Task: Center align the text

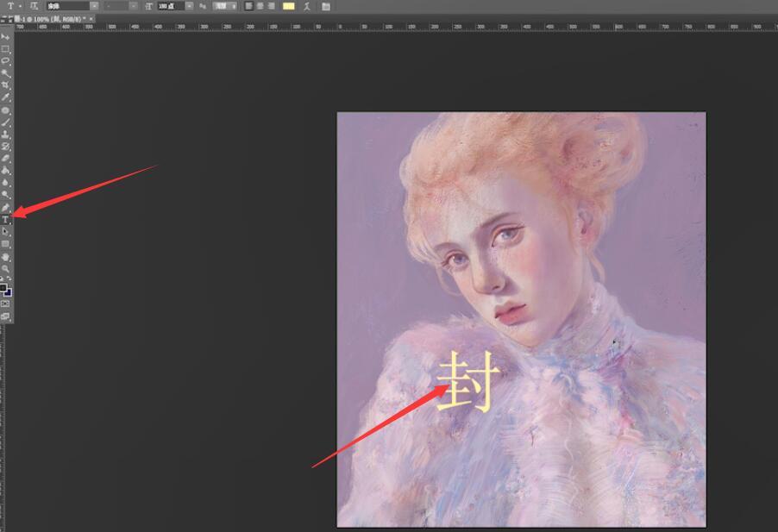Action: click(260, 6)
